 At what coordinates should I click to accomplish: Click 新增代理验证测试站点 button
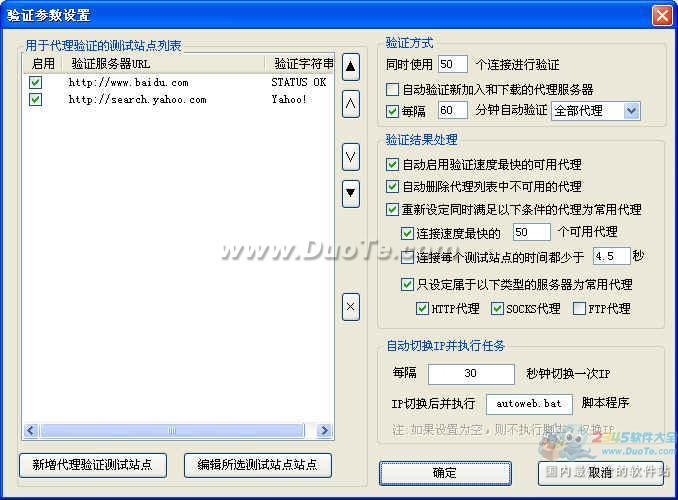pos(93,465)
